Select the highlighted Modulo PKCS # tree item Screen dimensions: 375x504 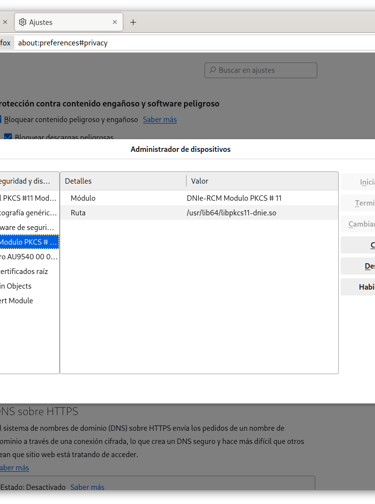click(29, 242)
